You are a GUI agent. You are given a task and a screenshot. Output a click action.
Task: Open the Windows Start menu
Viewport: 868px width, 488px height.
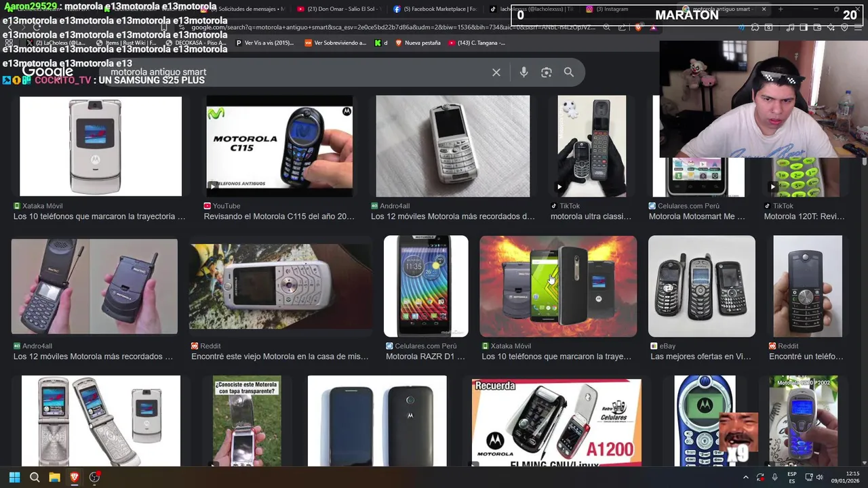(x=14, y=477)
